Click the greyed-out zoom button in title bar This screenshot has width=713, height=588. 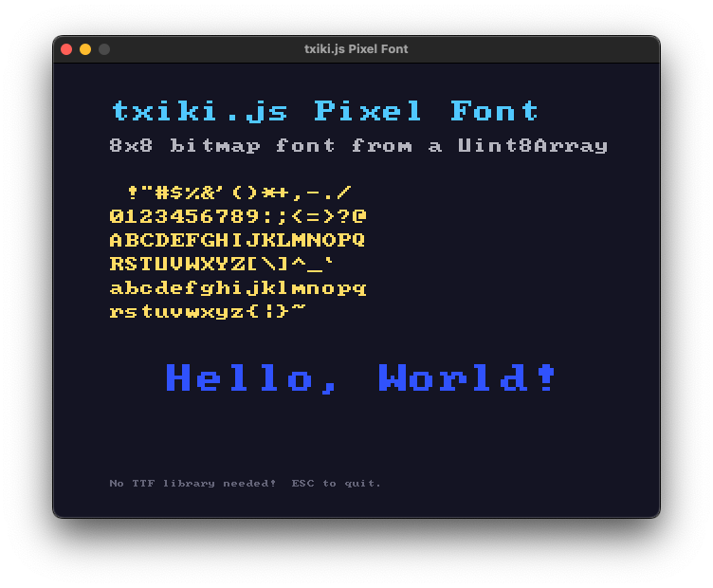[x=104, y=49]
